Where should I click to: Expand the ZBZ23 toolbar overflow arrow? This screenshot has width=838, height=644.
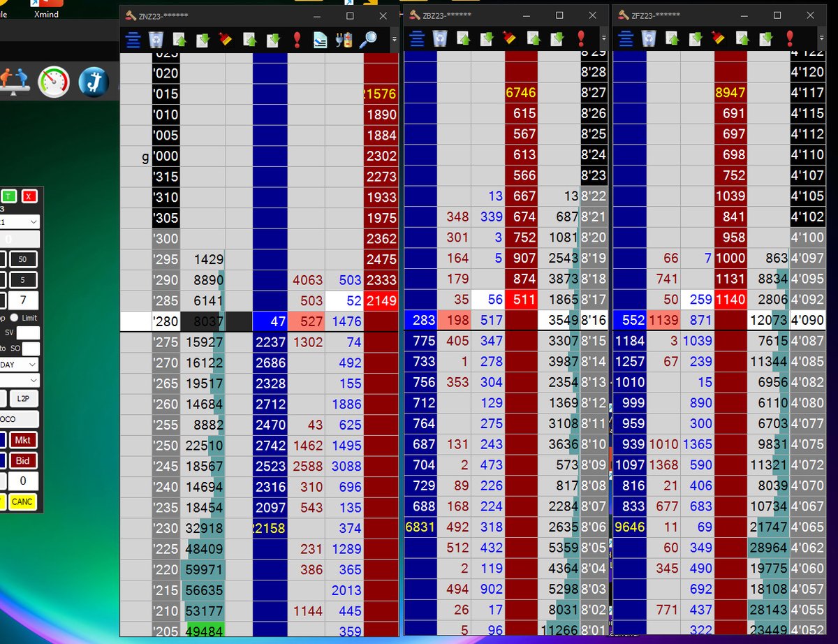(x=603, y=38)
